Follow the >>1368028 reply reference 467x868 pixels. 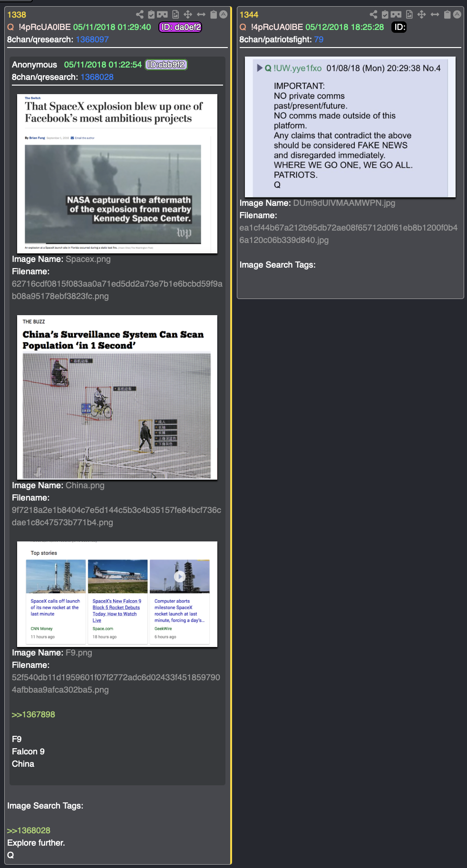29,830
